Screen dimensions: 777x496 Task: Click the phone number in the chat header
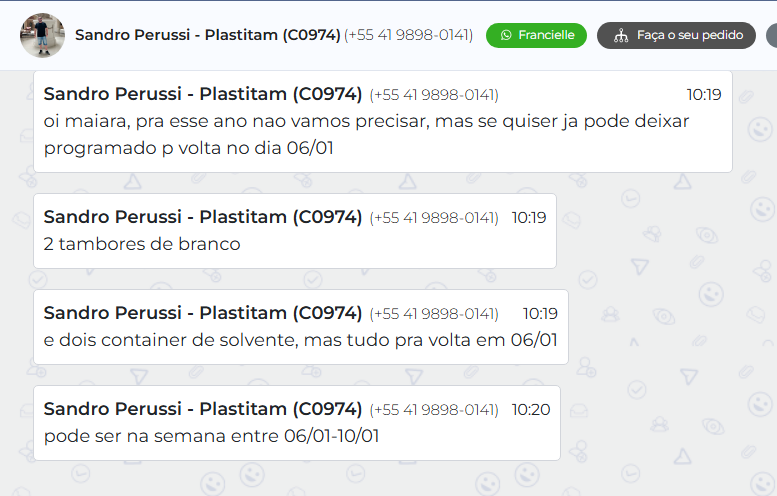(x=408, y=35)
